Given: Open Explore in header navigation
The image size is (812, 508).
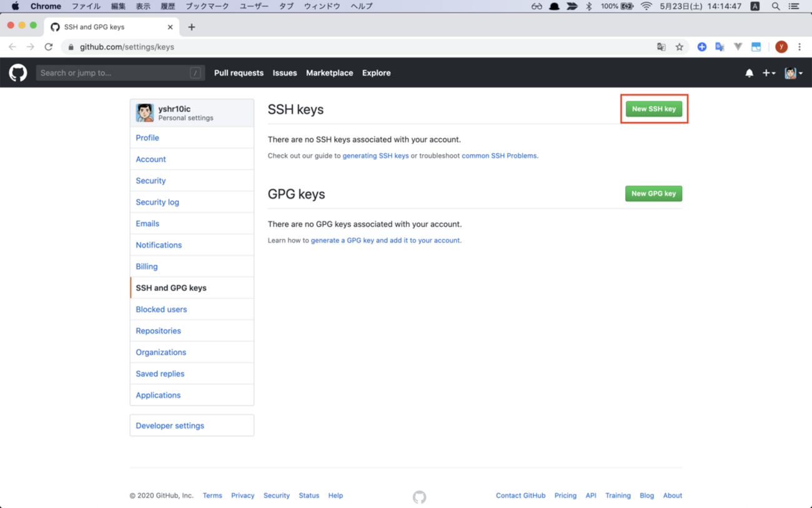Looking at the screenshot, I should coord(377,73).
